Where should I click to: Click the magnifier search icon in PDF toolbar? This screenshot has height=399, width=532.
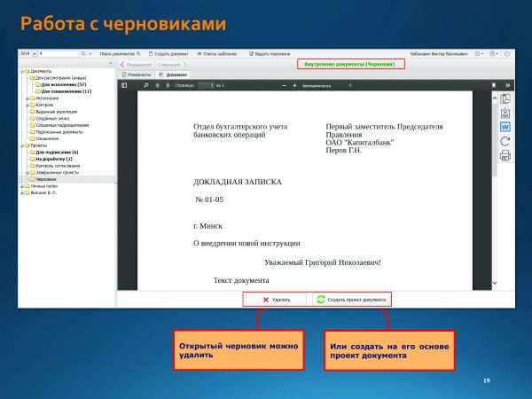pos(145,85)
